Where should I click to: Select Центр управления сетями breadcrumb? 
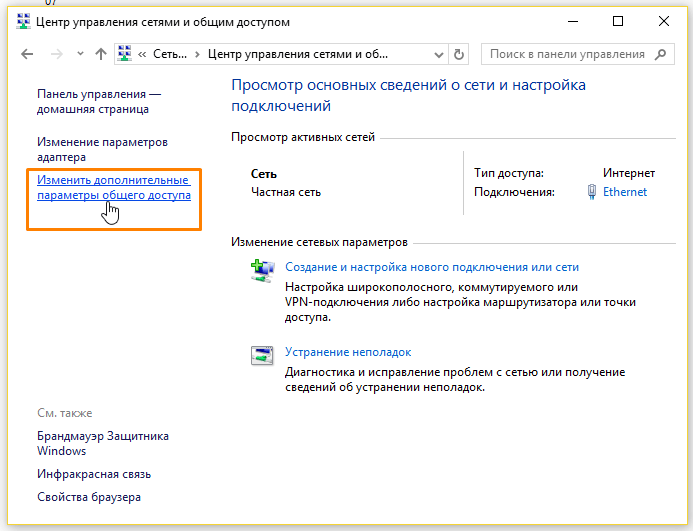pos(298,54)
